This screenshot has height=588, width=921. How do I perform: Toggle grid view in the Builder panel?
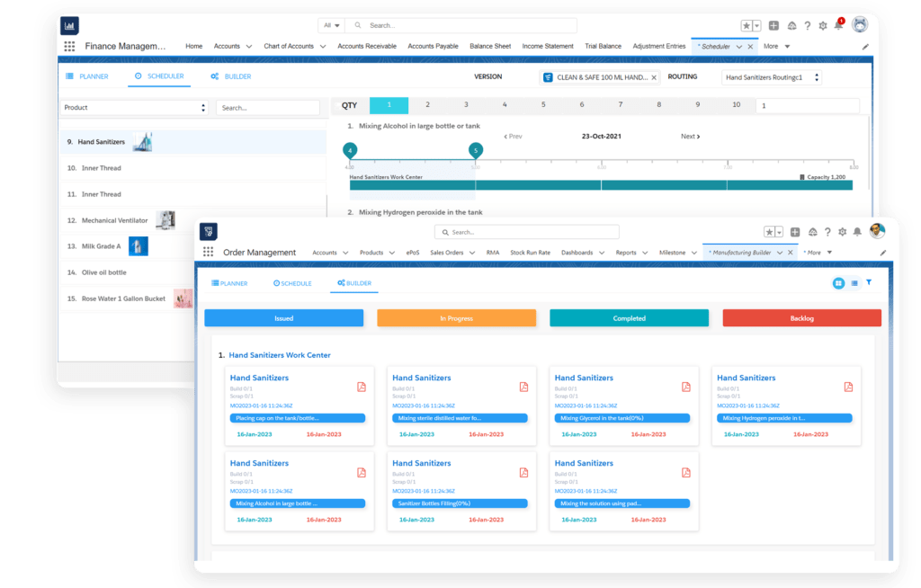(838, 282)
